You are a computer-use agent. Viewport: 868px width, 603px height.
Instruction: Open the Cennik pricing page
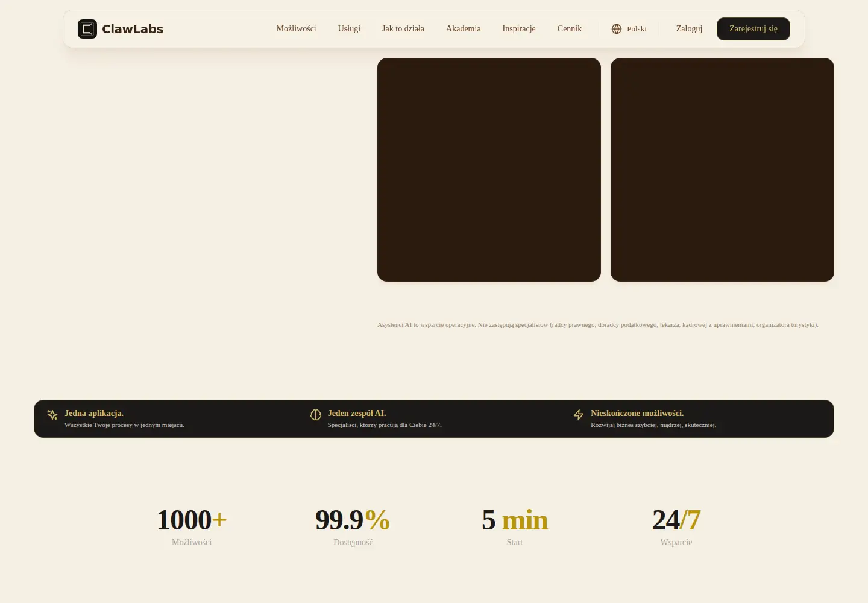[x=570, y=29]
